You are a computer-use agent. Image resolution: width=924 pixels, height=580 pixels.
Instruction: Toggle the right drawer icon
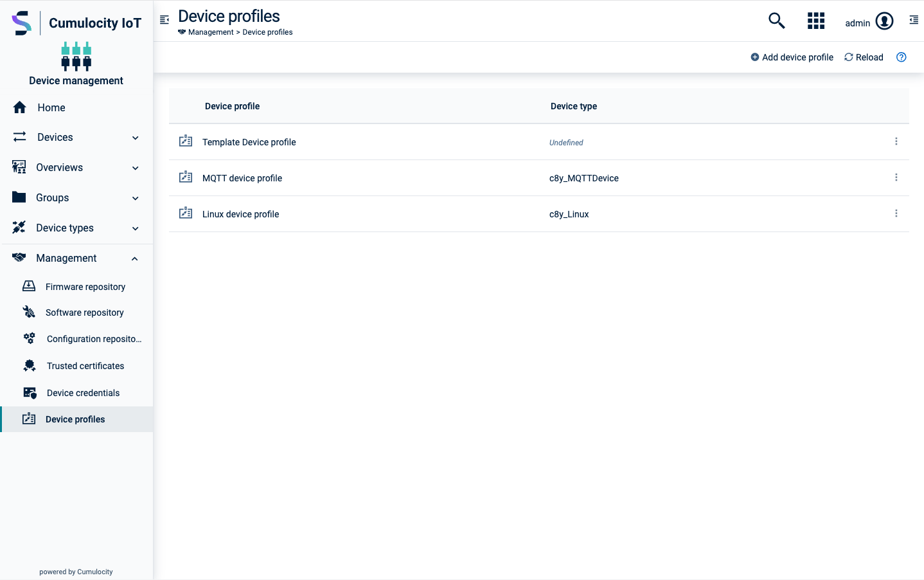click(914, 21)
